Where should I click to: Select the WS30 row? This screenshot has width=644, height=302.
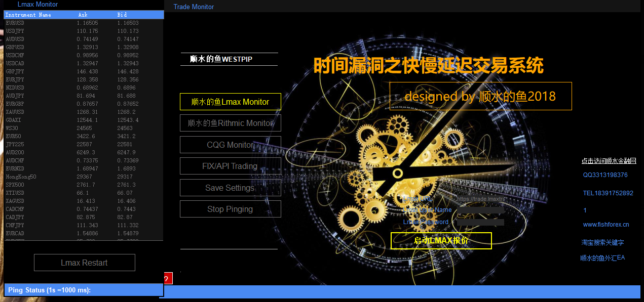[x=84, y=128]
